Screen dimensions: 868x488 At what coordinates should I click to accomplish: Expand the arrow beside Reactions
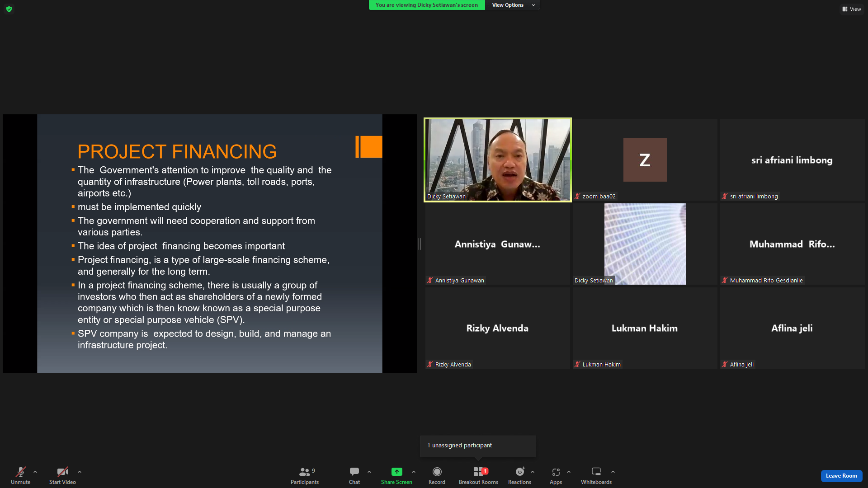coord(533,472)
